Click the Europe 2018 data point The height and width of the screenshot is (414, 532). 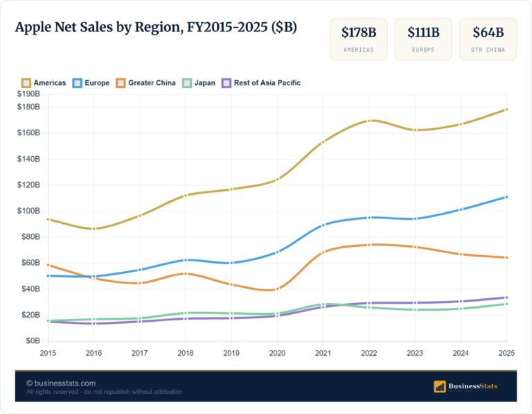[186, 260]
